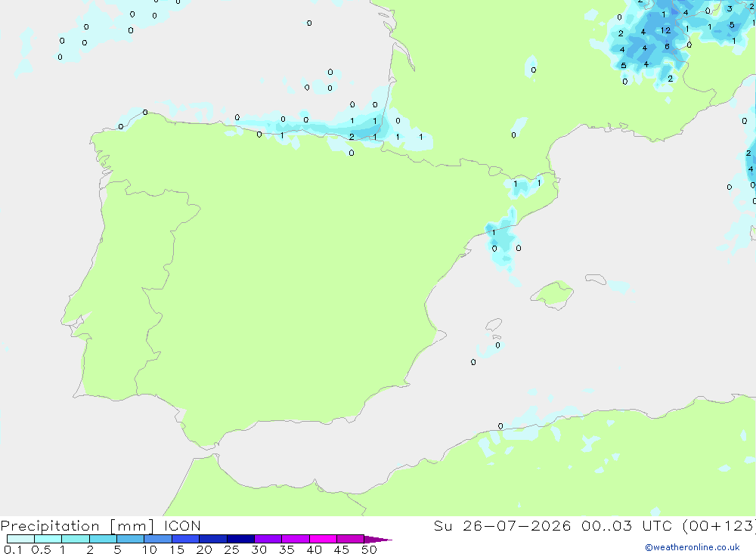Click the 'Precipitation [mm]' title text
756x554 pixels.
pos(77,526)
